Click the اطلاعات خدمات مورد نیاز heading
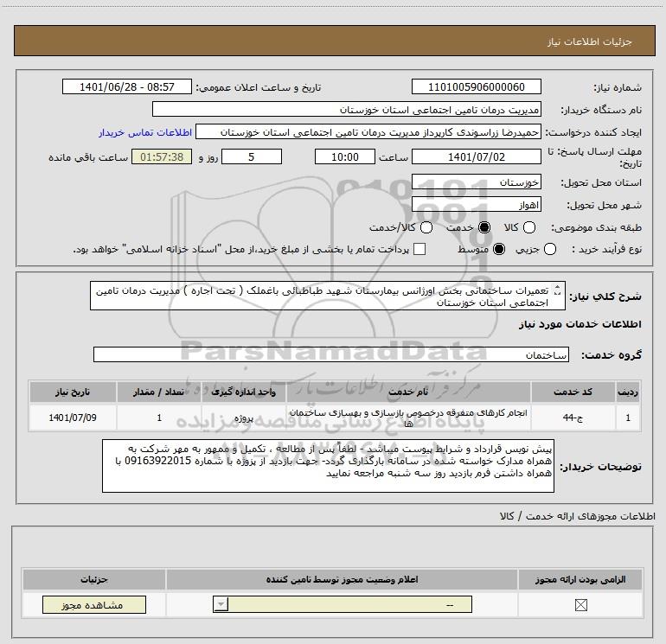The height and width of the screenshot is (644, 666). coord(580,324)
